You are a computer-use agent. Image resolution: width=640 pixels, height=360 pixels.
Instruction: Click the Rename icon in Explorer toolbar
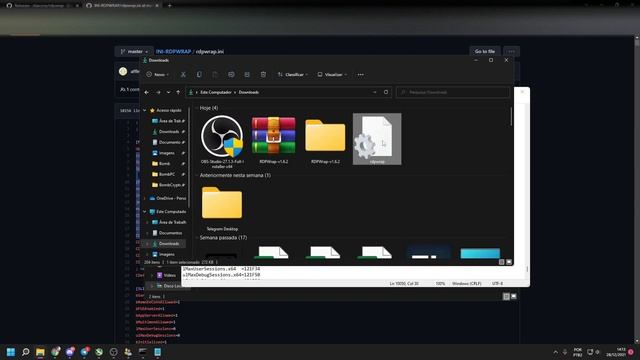point(231,75)
